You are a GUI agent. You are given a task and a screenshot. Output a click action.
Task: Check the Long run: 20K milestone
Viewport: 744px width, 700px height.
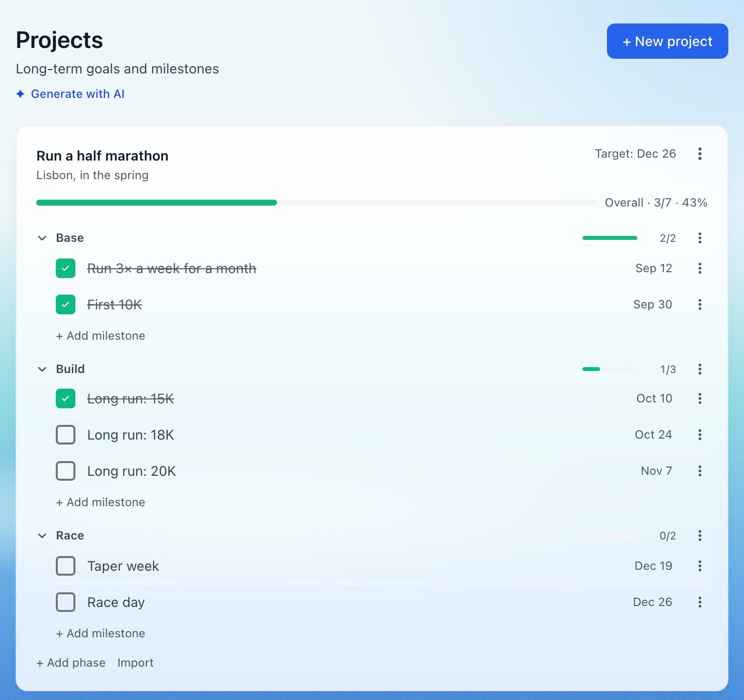pos(66,471)
